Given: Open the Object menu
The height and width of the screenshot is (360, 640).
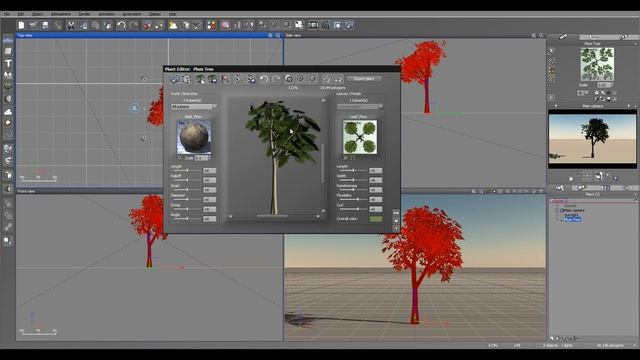Looking at the screenshot, I should coord(38,14).
